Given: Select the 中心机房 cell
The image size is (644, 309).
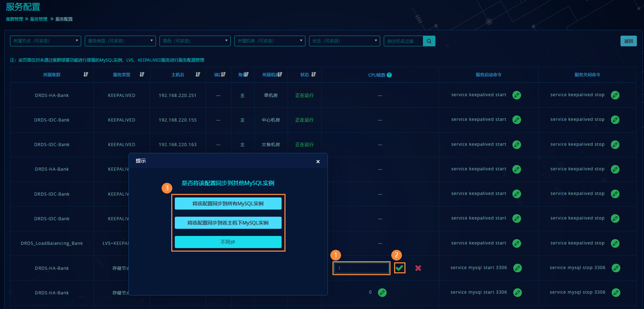Looking at the screenshot, I should coord(271,120).
